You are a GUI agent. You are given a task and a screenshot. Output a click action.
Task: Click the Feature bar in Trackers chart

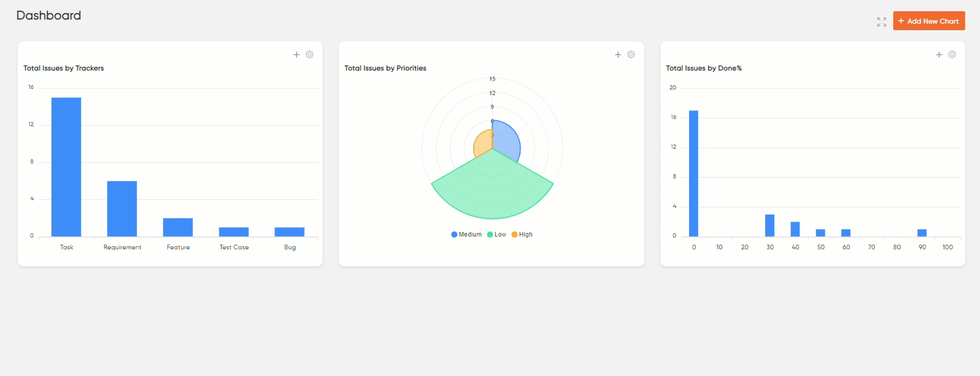pyautogui.click(x=178, y=227)
